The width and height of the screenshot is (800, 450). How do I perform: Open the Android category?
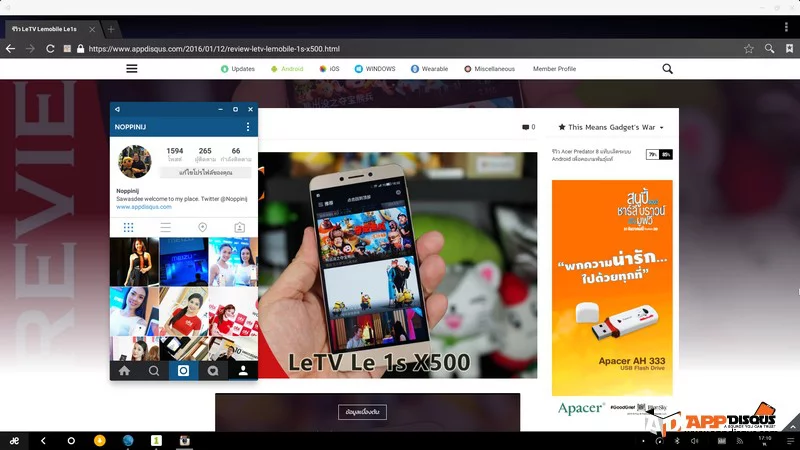287,69
